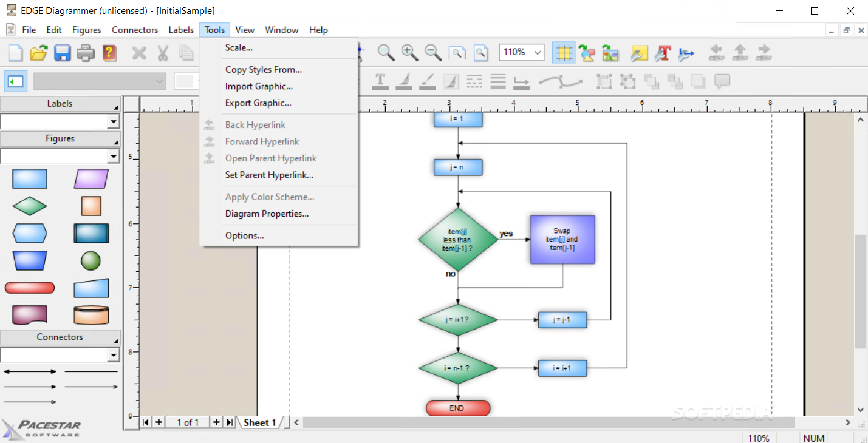The image size is (868, 443).
Task: Switch to the Sheet 1 tab
Action: tap(260, 422)
